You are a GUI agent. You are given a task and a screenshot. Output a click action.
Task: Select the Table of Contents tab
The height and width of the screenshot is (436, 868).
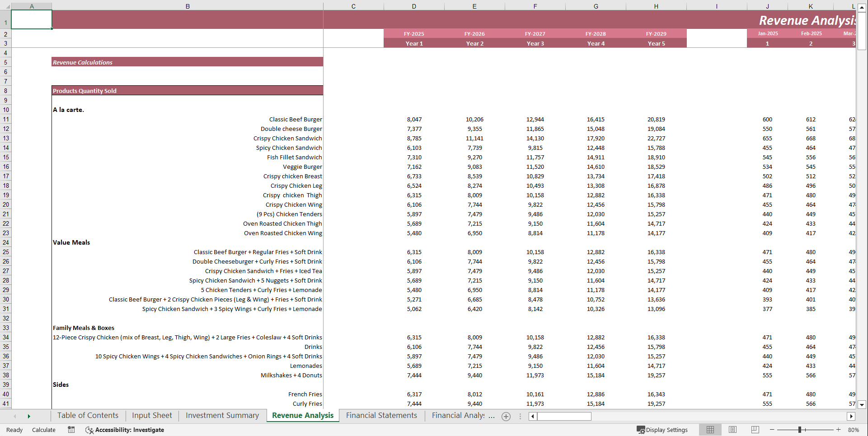(x=87, y=415)
